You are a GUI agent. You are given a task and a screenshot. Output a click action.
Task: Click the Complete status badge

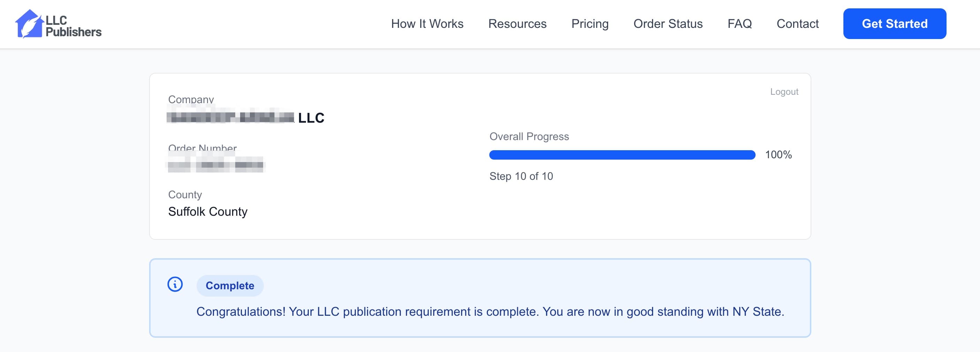point(230,285)
